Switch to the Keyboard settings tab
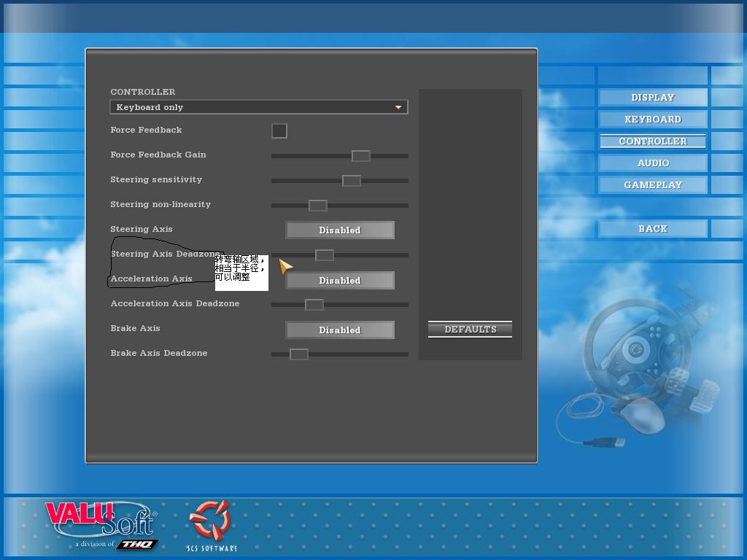The height and width of the screenshot is (560, 747). 652,120
